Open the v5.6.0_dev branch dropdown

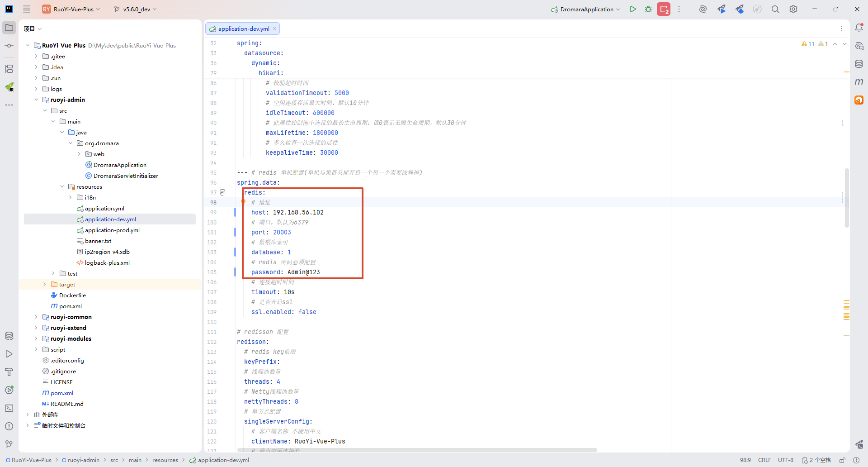point(136,9)
